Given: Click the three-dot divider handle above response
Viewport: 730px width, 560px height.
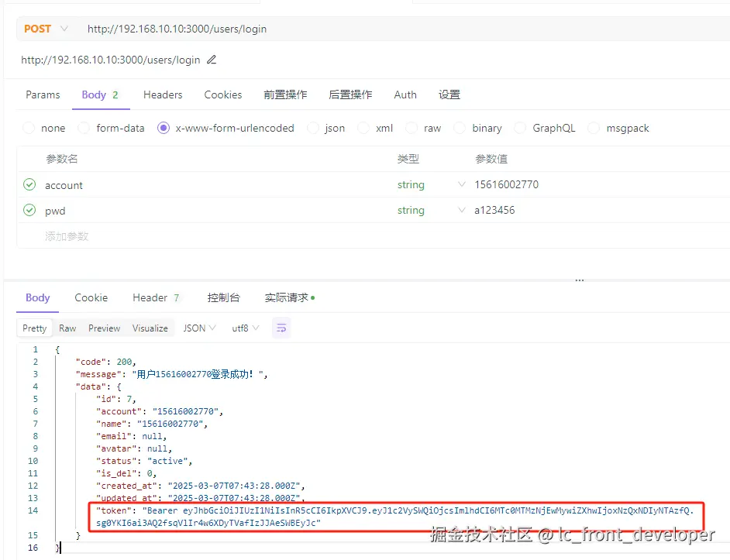Looking at the screenshot, I should (579, 280).
